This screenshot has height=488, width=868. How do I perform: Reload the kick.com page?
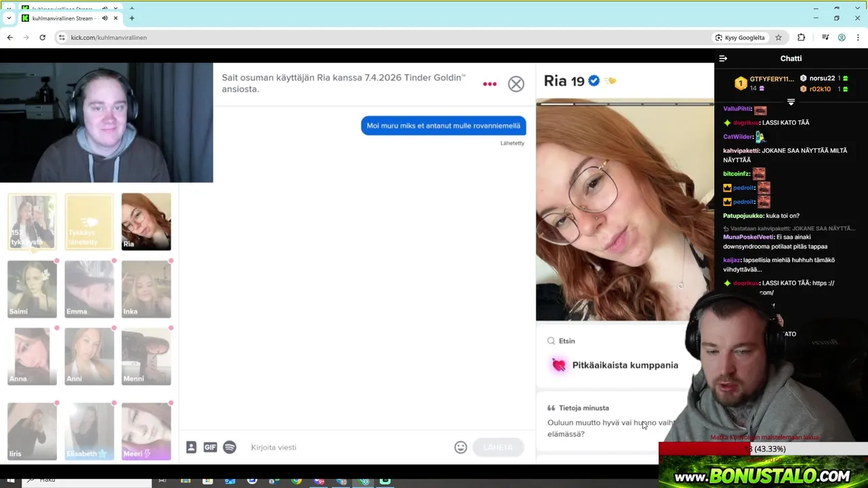pos(42,37)
